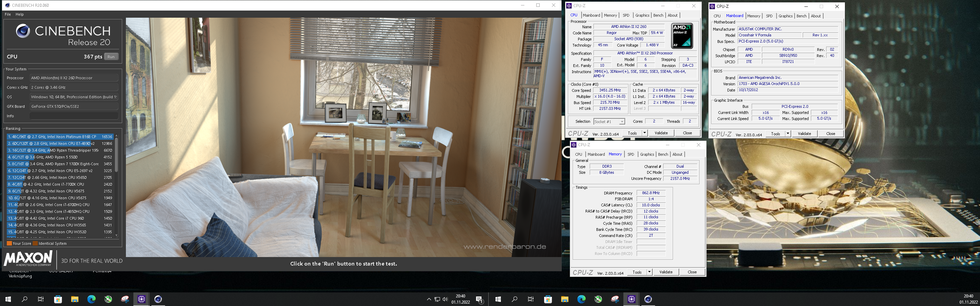Click the Identical System color swatch
Screen dimensions: 980x306
35,243
